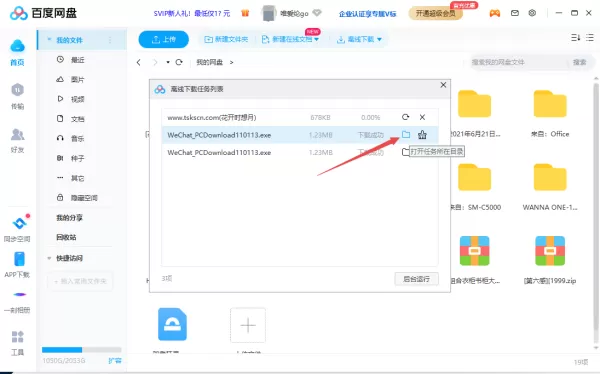The width and height of the screenshot is (600, 374).
Task: Click the 扩容 expand storage link
Action: coord(115,361)
